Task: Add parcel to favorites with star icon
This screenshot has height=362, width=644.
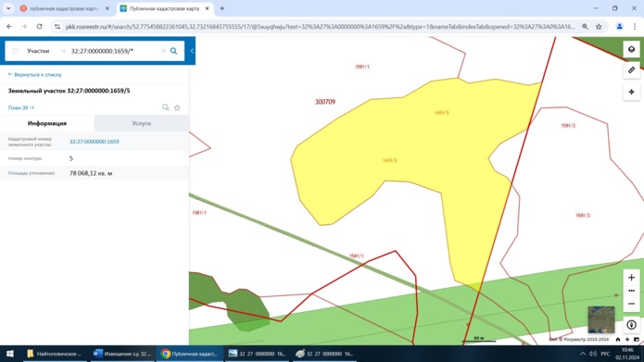Action: pyautogui.click(x=177, y=107)
